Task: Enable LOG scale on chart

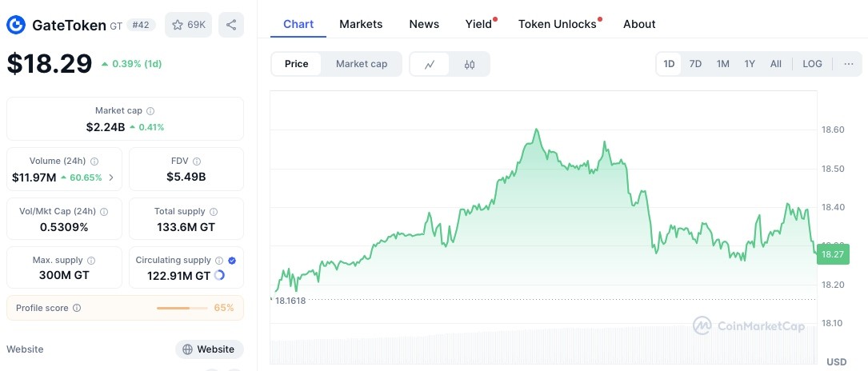Action: [x=812, y=64]
